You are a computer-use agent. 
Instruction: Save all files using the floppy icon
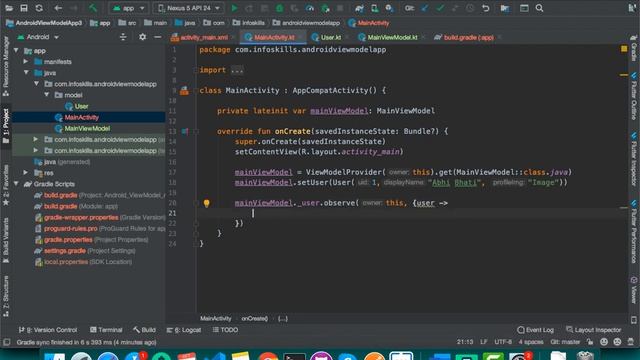24,8
